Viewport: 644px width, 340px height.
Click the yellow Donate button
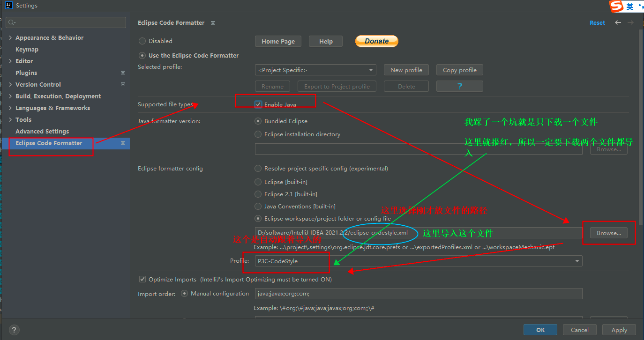coord(377,41)
